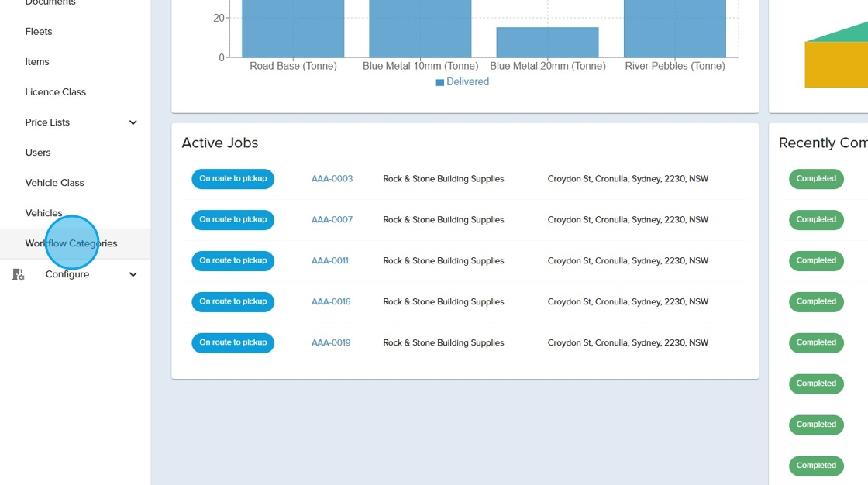Open job link AAA-0007

pyautogui.click(x=332, y=220)
